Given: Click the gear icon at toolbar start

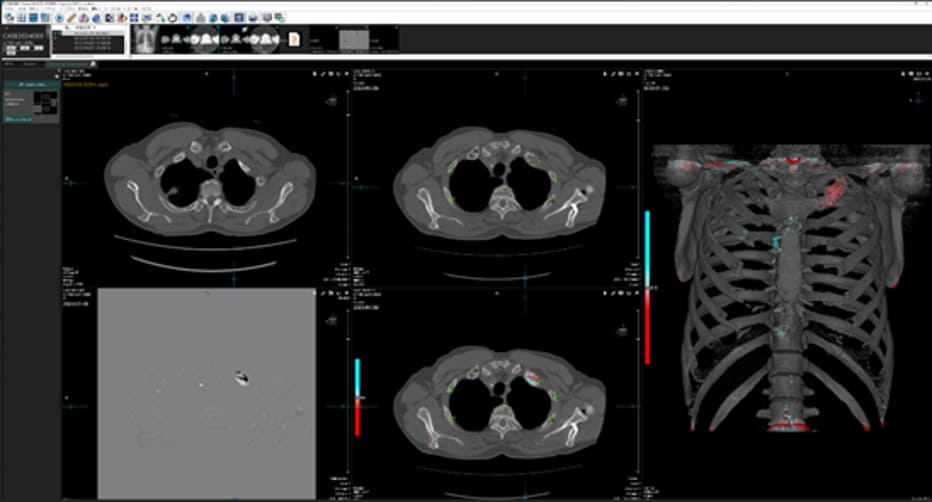Looking at the screenshot, I should 10,18.
